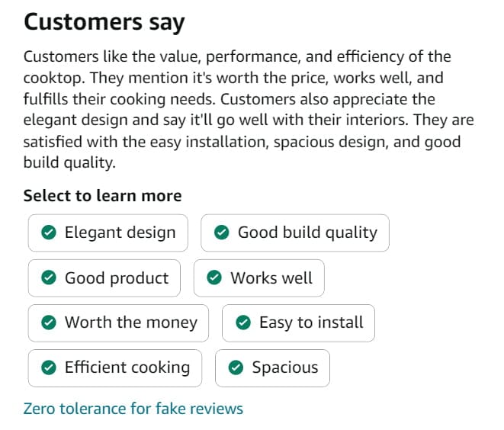Click the green check icon beside Good product

[x=49, y=278]
